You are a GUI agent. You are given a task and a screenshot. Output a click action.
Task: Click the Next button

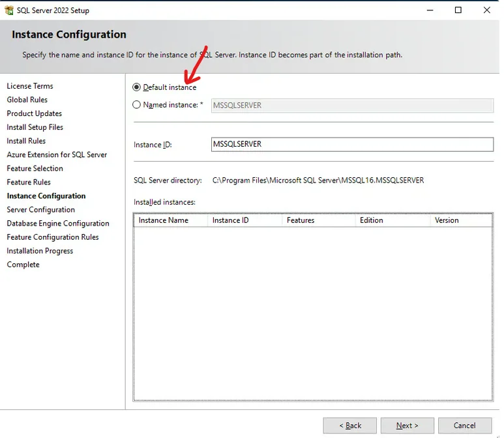[408, 426]
